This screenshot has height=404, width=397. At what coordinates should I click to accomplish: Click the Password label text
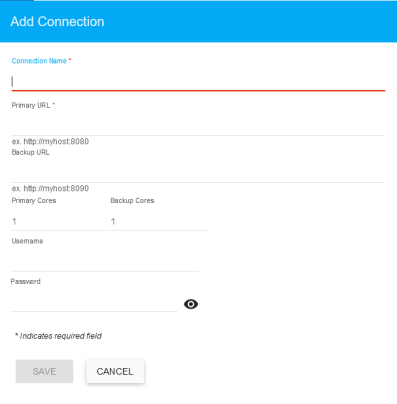click(x=26, y=282)
